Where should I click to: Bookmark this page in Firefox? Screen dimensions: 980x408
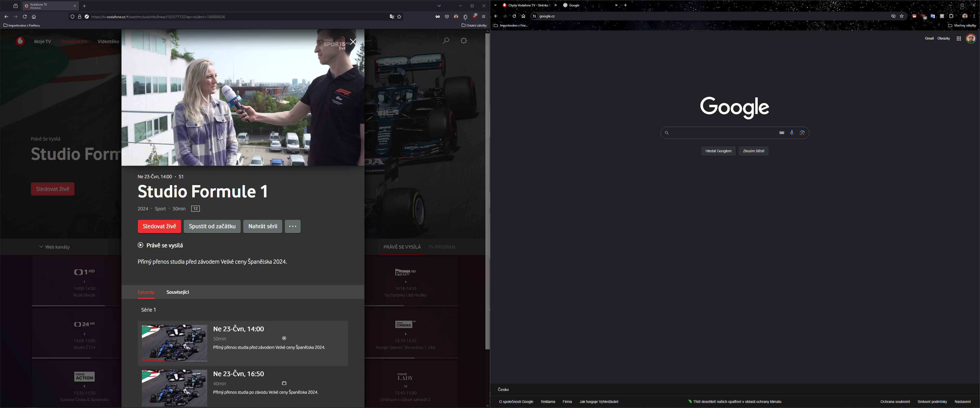tap(399, 17)
